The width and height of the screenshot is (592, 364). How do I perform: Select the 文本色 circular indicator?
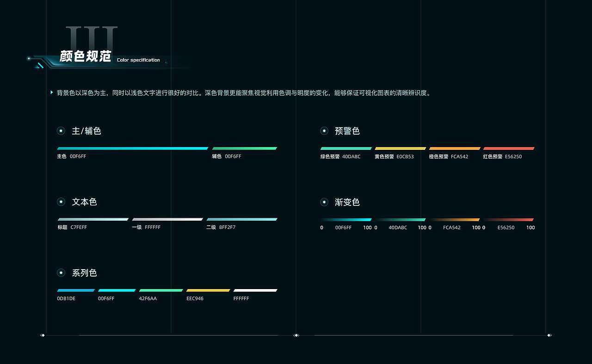[x=61, y=202]
